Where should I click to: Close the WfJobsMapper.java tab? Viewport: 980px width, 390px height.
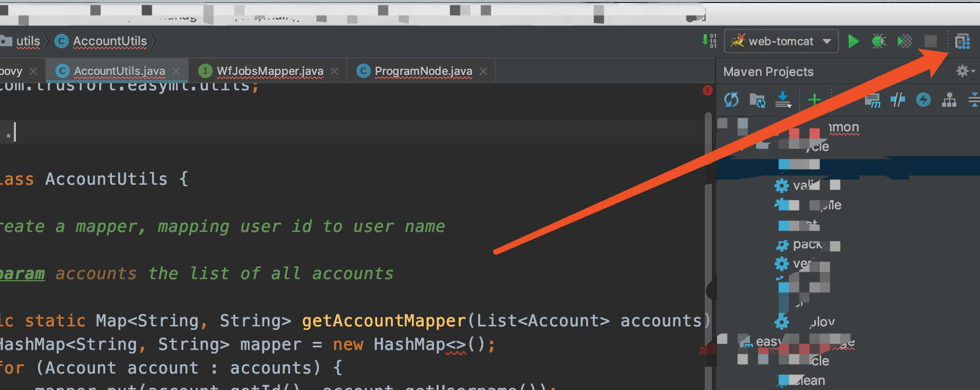click(x=334, y=71)
